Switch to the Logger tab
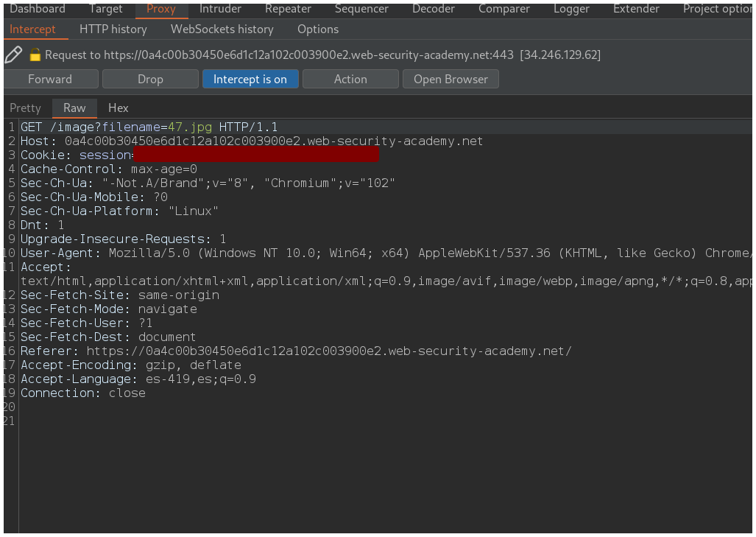Image resolution: width=756 pixels, height=537 pixels. tap(572, 9)
